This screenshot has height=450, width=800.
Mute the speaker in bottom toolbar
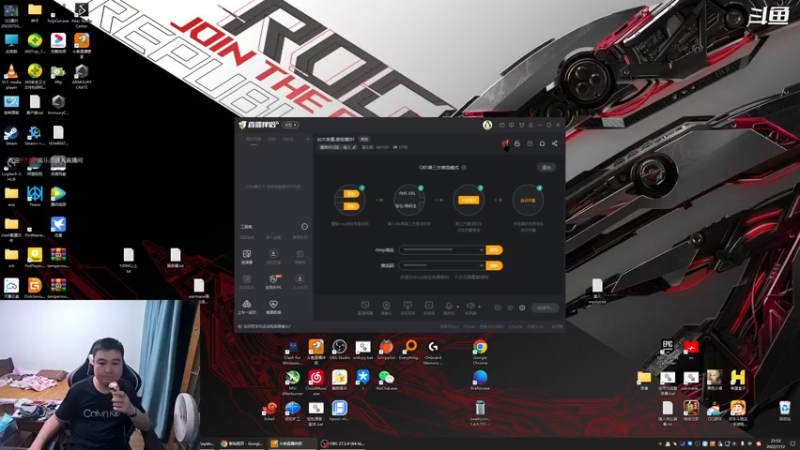tap(470, 307)
